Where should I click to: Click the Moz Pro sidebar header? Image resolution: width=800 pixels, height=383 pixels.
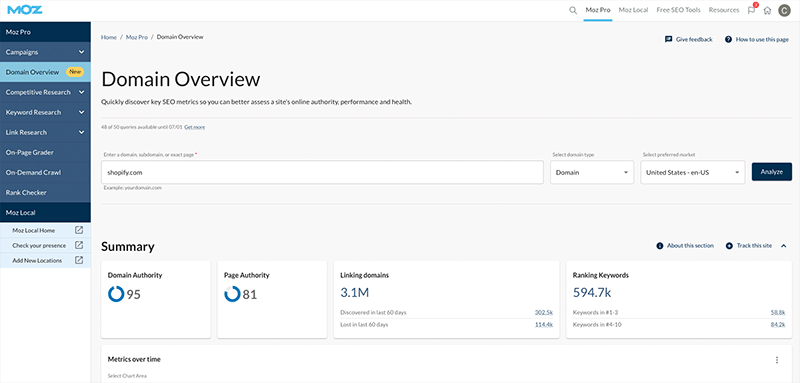[45, 32]
